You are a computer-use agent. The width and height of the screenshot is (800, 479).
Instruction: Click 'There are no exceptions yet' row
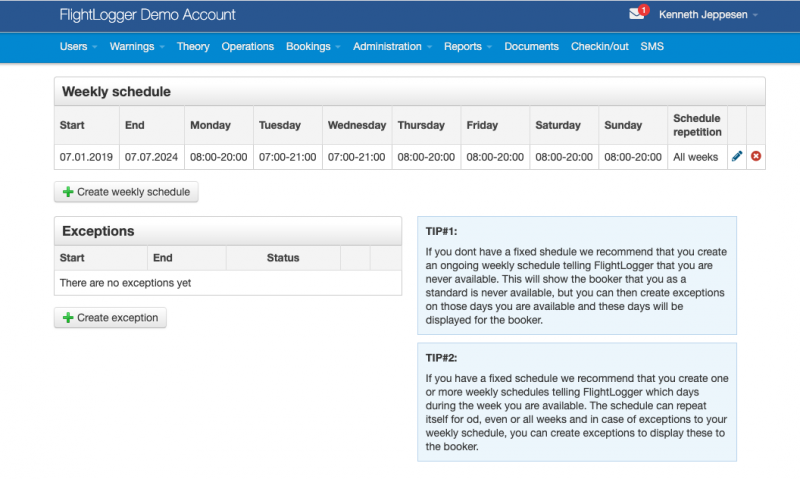point(228,283)
